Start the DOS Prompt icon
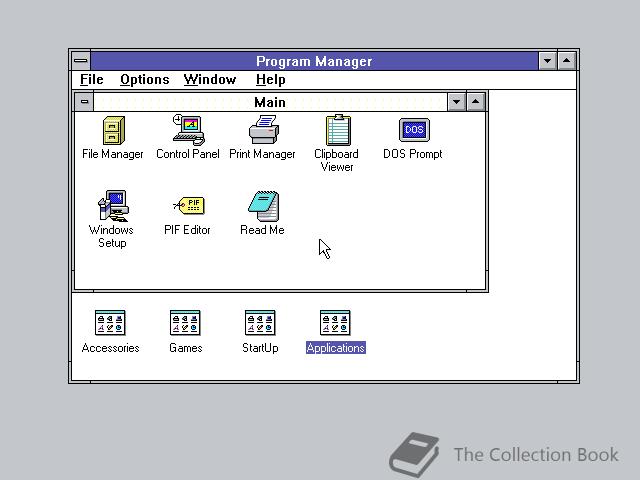 coord(414,130)
